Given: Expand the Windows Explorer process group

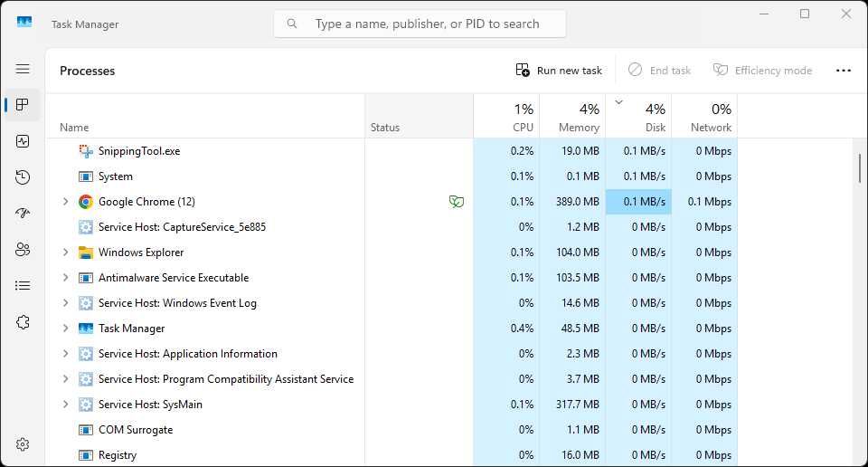Looking at the screenshot, I should [65, 253].
